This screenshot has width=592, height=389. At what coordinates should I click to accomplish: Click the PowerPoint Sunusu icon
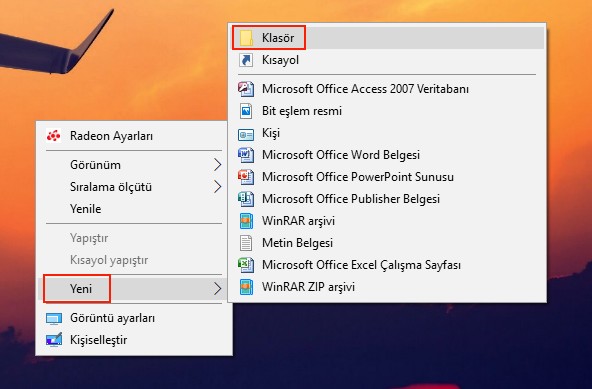pos(246,177)
